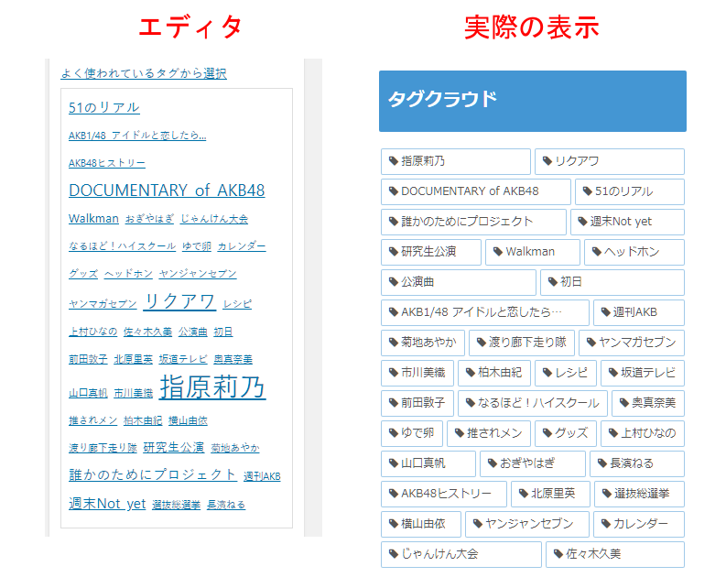Pick DOCUMENTARY of AKB48 tag in editor

click(x=167, y=191)
